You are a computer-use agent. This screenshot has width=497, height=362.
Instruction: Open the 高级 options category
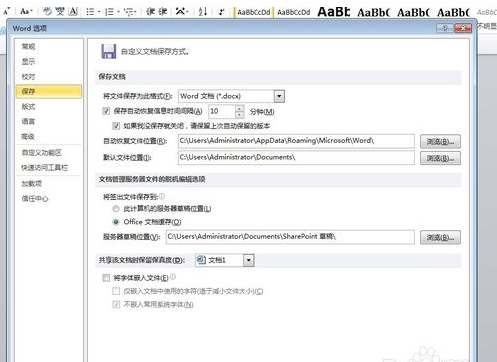[49, 136]
